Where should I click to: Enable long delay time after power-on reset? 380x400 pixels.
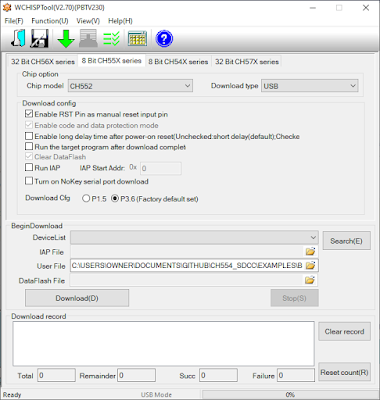click(29, 136)
